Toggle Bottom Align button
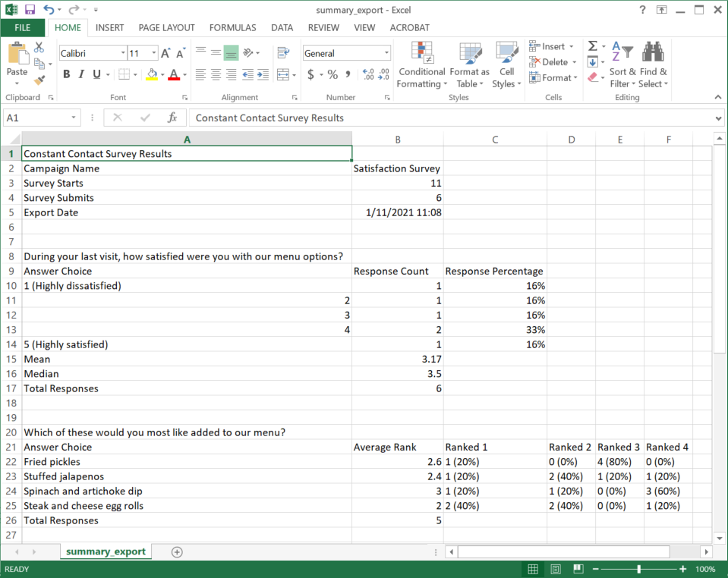 pos(231,53)
